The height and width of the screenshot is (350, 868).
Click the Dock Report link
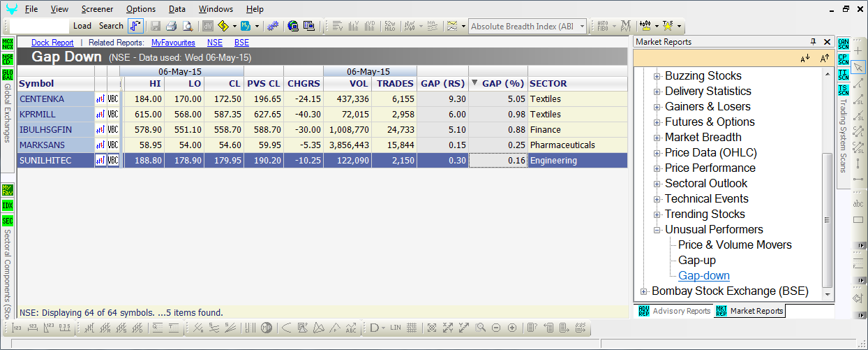(52, 43)
